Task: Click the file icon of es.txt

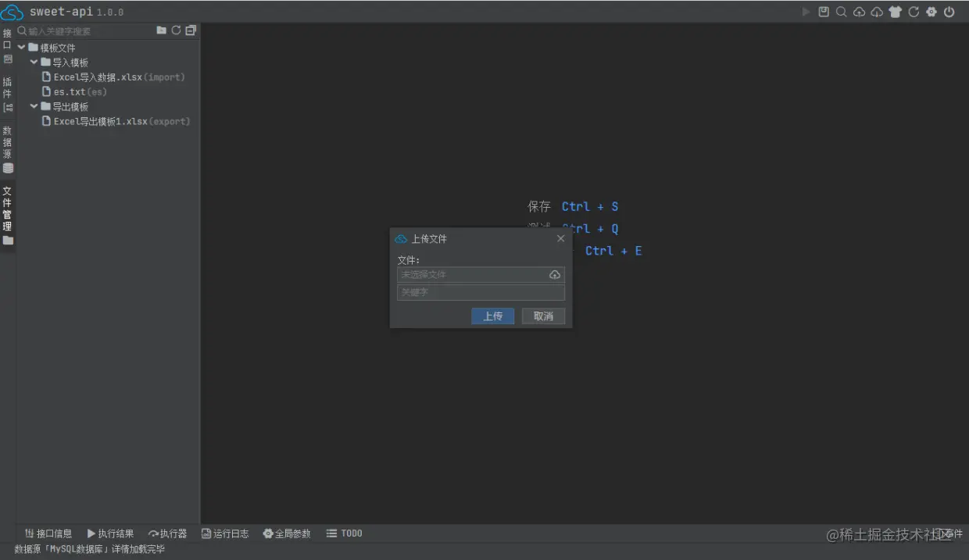Action: click(x=47, y=91)
